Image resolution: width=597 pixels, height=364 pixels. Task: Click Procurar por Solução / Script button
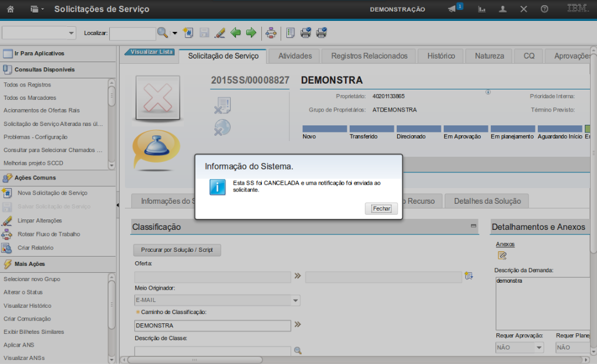click(x=177, y=250)
